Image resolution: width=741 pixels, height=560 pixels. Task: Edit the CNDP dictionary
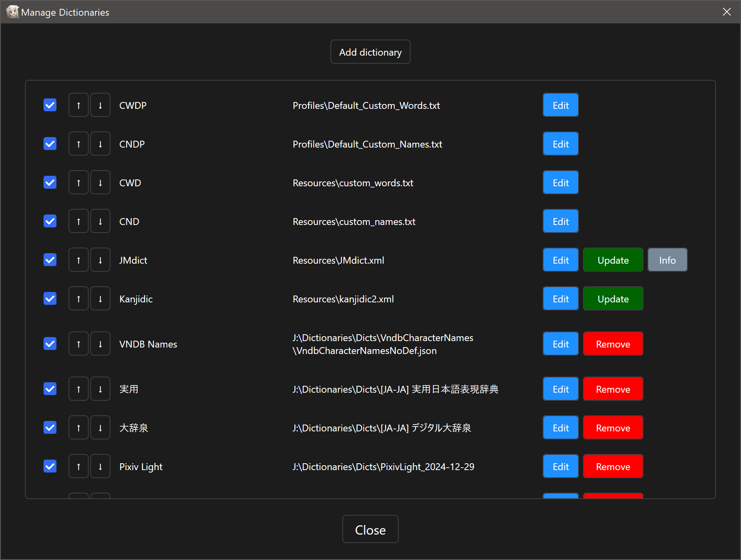click(561, 144)
